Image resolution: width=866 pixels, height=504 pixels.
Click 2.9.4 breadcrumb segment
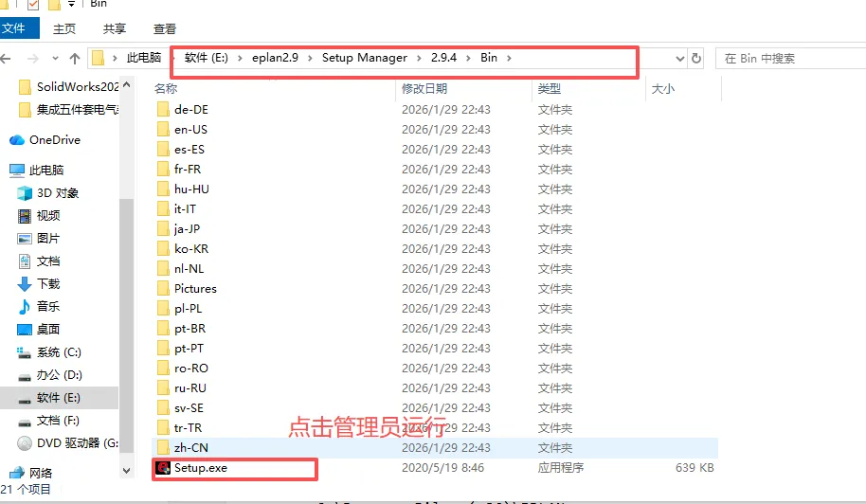pos(444,58)
